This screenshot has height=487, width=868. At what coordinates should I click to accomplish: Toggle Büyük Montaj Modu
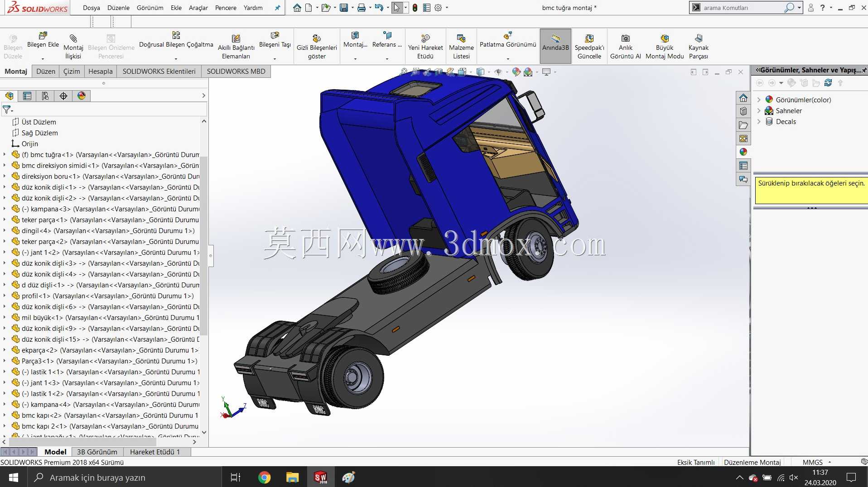point(665,46)
